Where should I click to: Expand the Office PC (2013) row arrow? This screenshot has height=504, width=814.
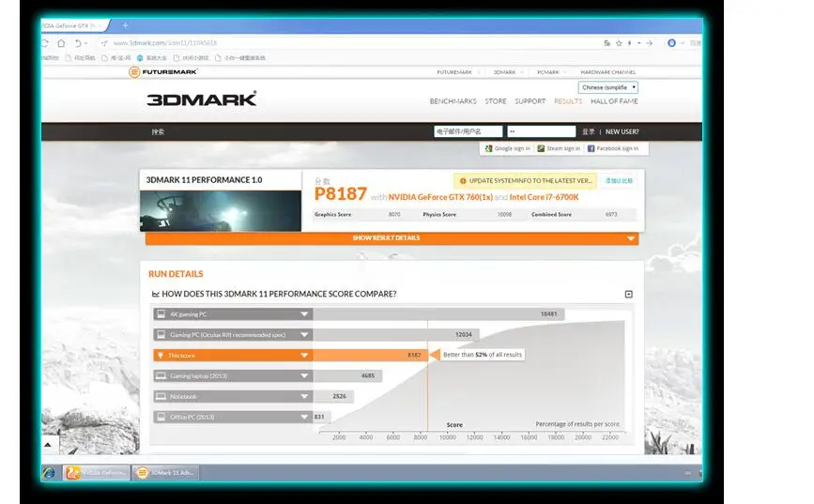coord(304,417)
